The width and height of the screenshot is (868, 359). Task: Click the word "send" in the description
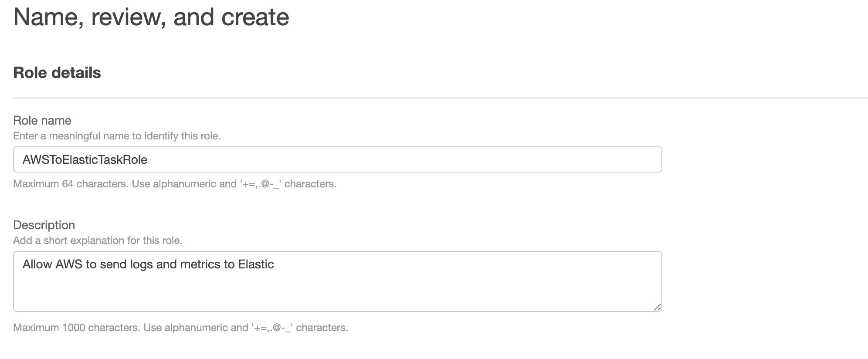(x=113, y=264)
